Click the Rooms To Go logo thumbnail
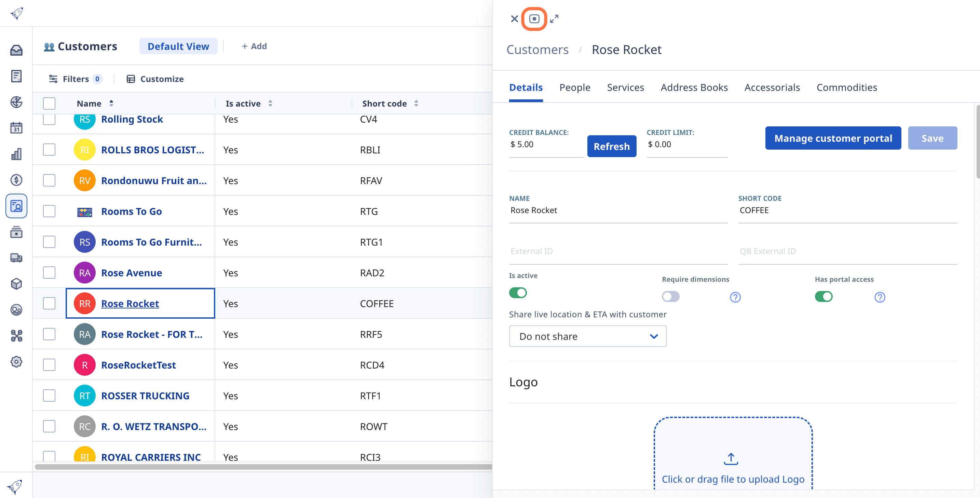The height and width of the screenshot is (498, 980). pyautogui.click(x=84, y=212)
